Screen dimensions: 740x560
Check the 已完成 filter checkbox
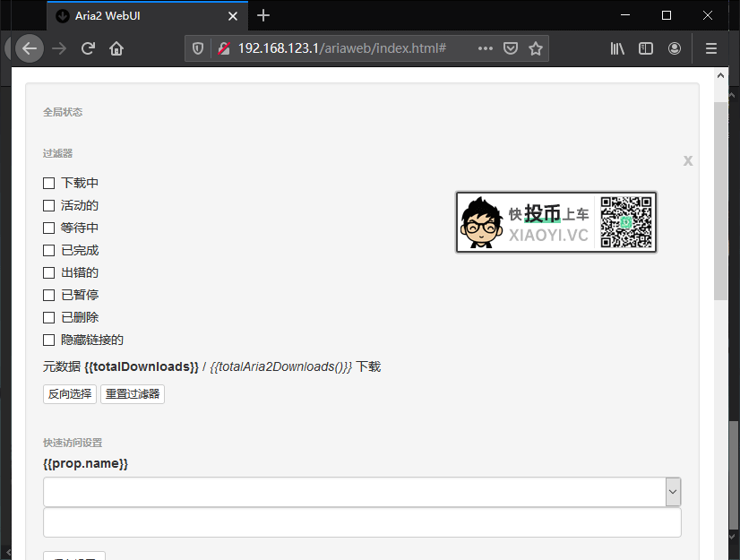49,250
